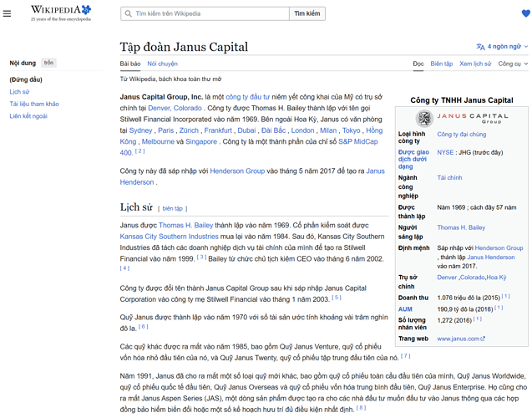Click citation reference [2]
Screen dimensions: 532x418
[139, 151]
